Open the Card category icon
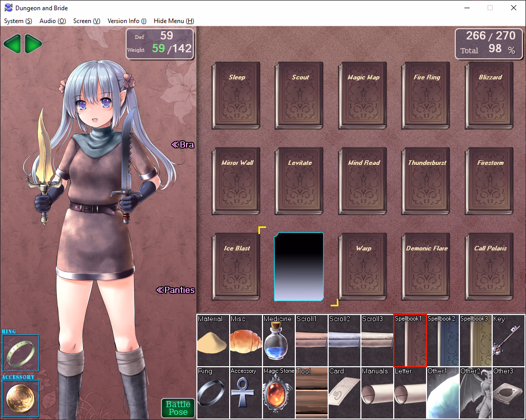The image size is (526, 420). (344, 393)
